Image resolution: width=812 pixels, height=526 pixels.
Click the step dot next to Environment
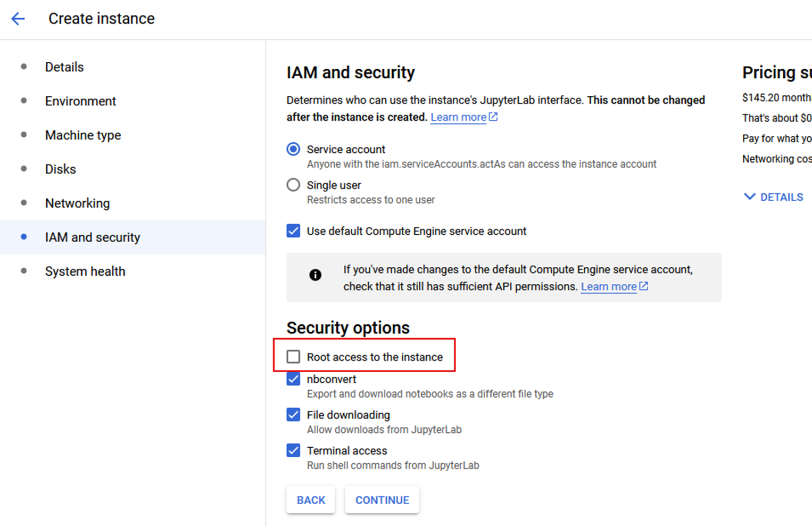24,101
